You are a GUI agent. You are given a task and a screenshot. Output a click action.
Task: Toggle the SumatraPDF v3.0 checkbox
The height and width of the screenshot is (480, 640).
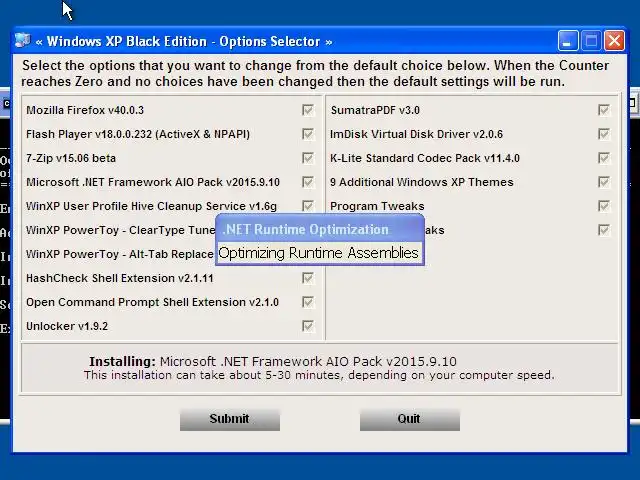pos(604,110)
